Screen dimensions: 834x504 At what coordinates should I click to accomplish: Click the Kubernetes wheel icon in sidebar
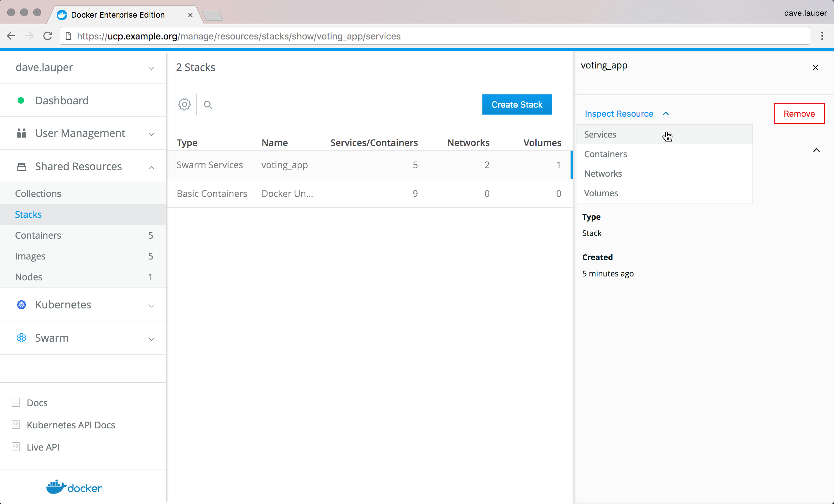[x=21, y=304]
